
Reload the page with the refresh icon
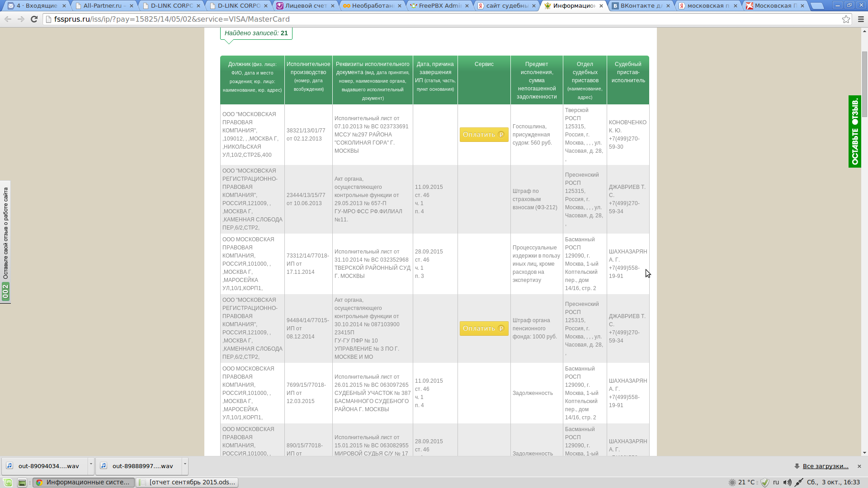point(34,19)
